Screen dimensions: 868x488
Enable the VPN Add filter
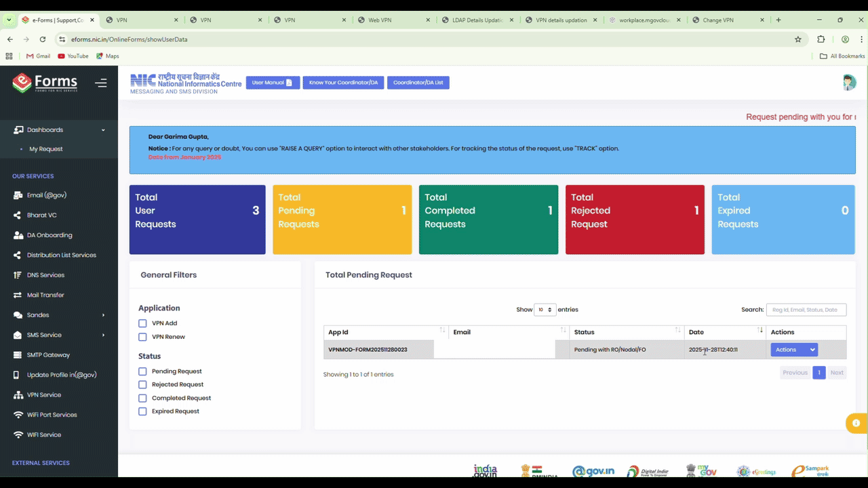(x=142, y=323)
